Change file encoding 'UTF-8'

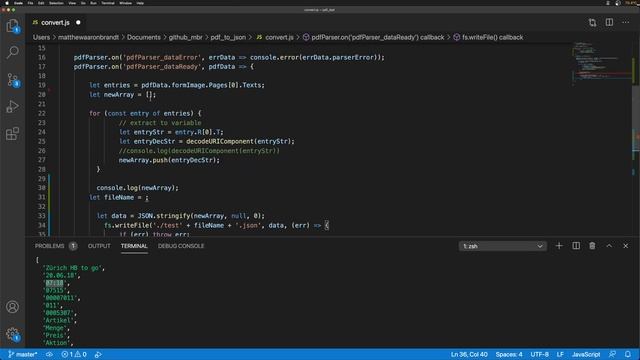click(x=540, y=354)
